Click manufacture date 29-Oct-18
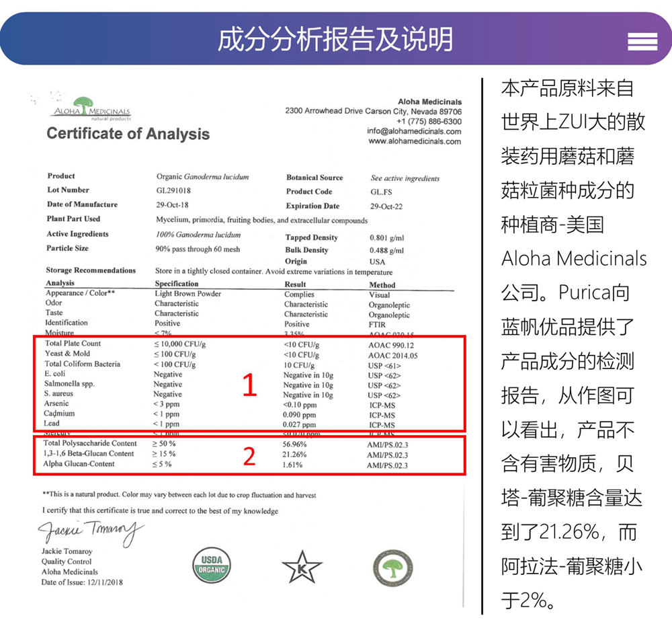The width and height of the screenshot is (672, 622). click(x=172, y=205)
